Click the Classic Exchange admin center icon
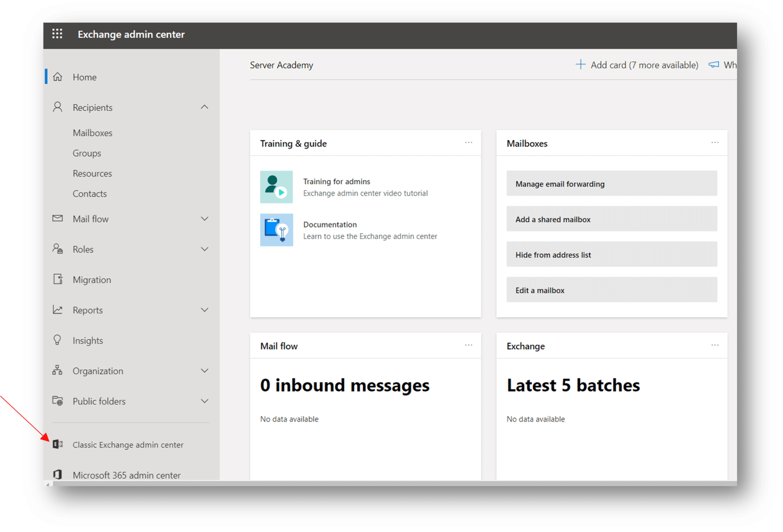The image size is (783, 532). tap(58, 444)
